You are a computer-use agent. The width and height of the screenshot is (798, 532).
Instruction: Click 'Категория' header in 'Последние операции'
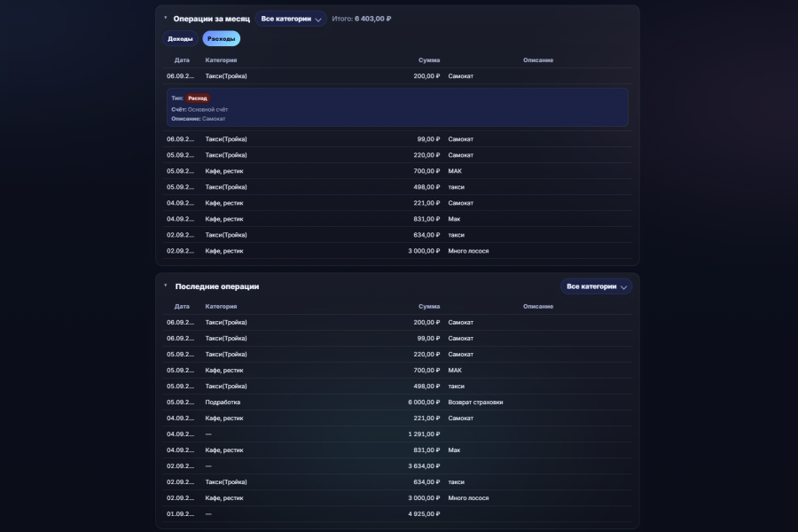(221, 307)
